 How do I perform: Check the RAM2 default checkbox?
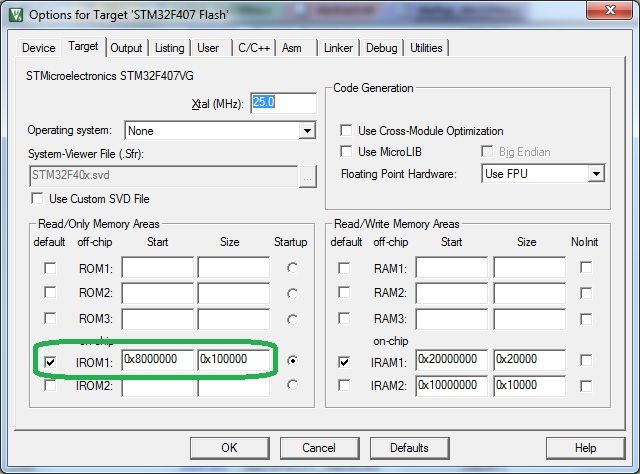(x=344, y=293)
